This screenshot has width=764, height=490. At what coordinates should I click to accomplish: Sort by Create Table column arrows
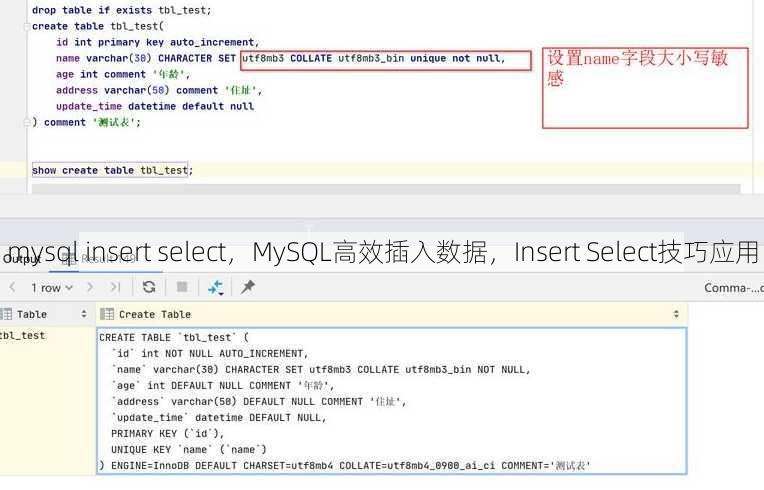[x=676, y=314]
